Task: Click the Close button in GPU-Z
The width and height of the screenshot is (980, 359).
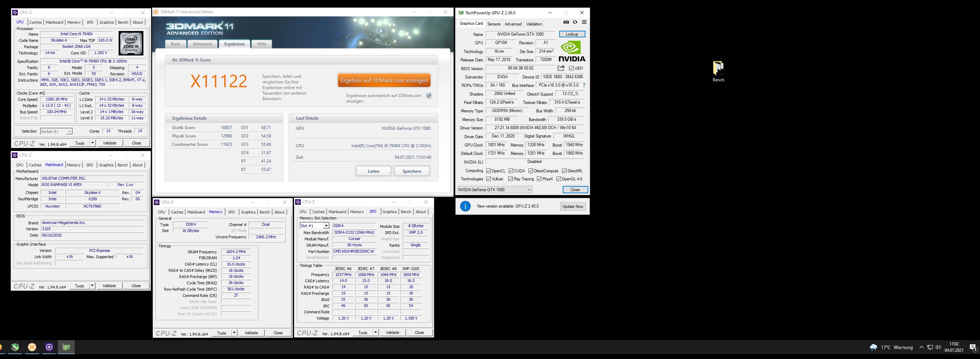Action: click(575, 190)
